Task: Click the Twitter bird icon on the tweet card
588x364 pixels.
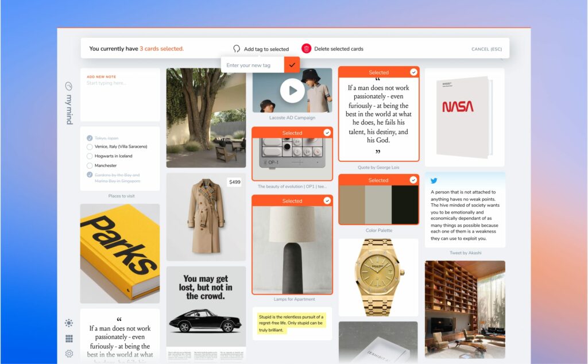Action: 434,180
